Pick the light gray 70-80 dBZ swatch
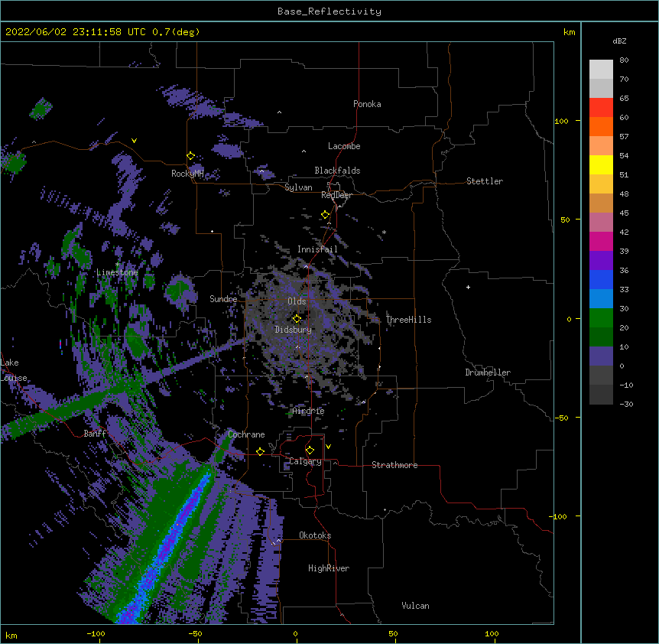 click(601, 70)
